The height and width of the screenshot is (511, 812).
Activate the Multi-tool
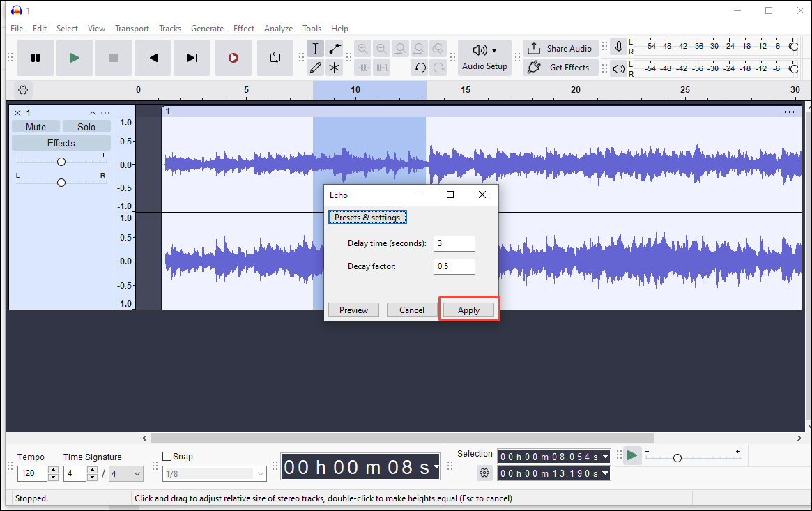(x=334, y=67)
